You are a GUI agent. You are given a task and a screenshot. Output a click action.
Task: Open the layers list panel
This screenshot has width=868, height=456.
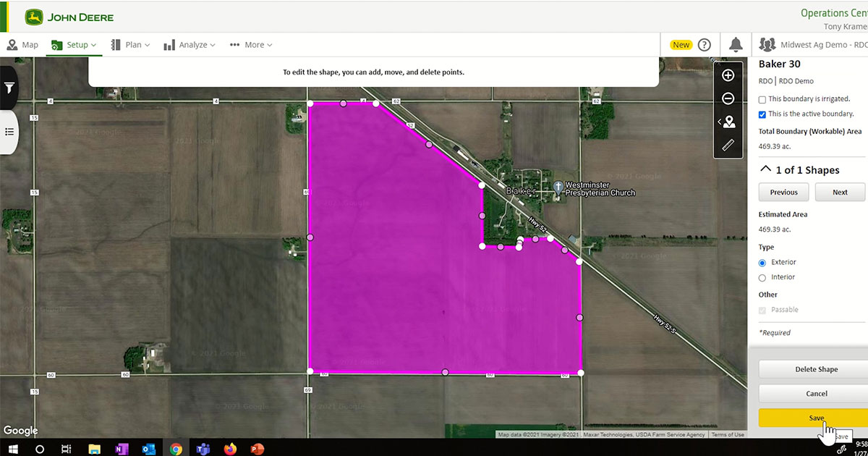coord(9,132)
